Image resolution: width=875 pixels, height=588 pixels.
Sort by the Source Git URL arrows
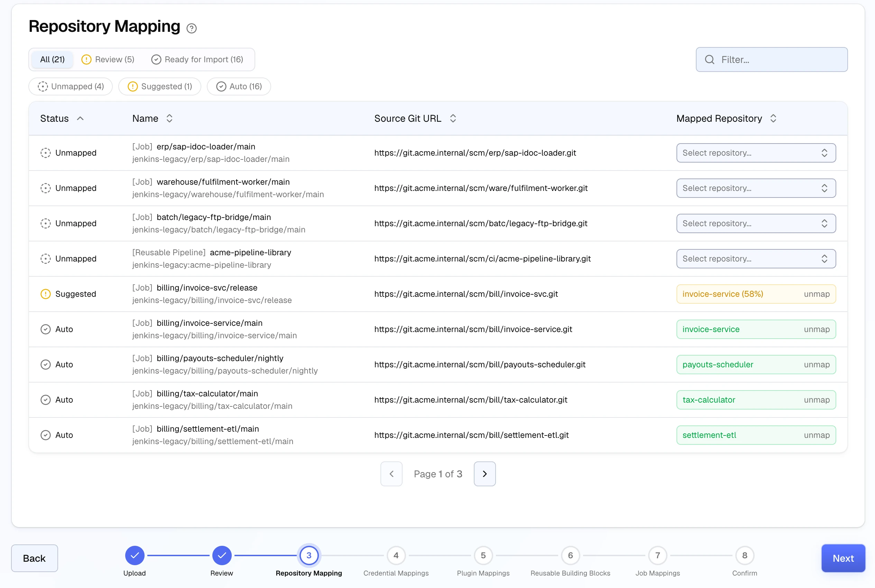pos(453,119)
